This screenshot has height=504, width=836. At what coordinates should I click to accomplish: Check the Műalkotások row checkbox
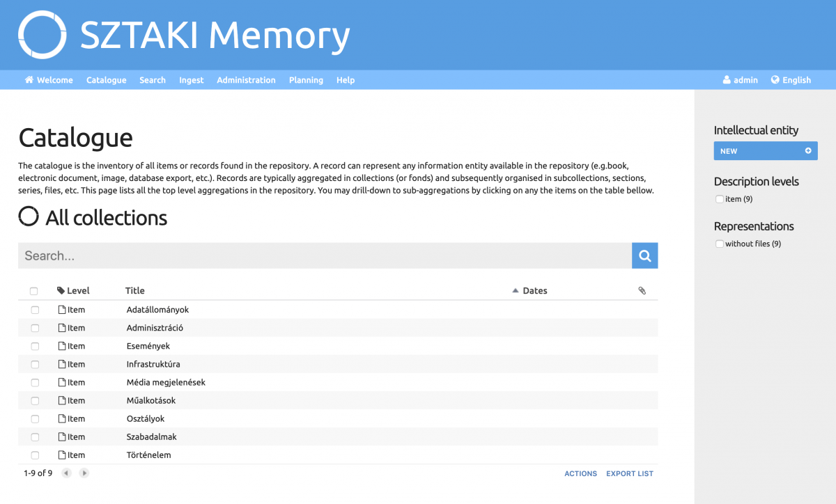point(35,400)
